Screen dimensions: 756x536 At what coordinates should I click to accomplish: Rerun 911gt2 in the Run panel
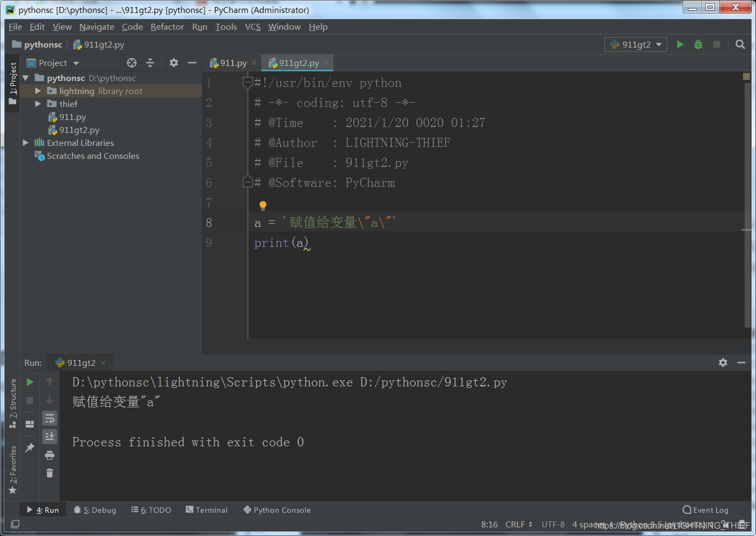[30, 382]
